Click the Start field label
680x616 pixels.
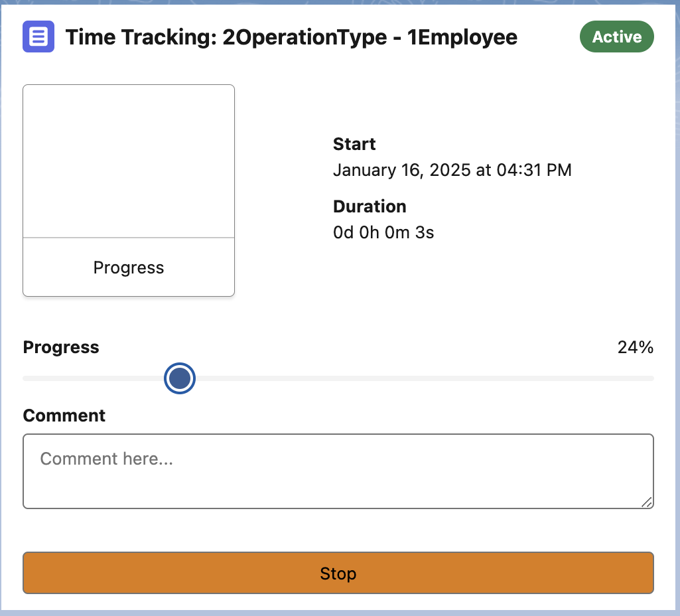click(354, 144)
